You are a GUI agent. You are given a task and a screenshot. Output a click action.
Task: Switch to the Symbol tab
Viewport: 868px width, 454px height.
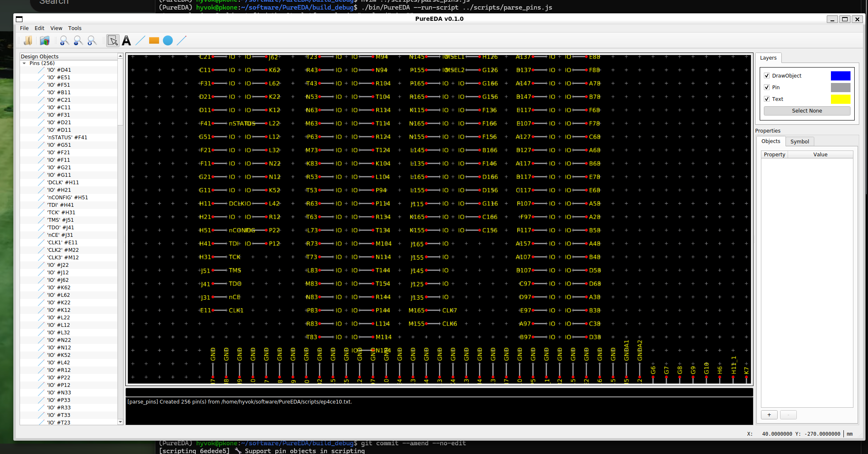click(799, 142)
